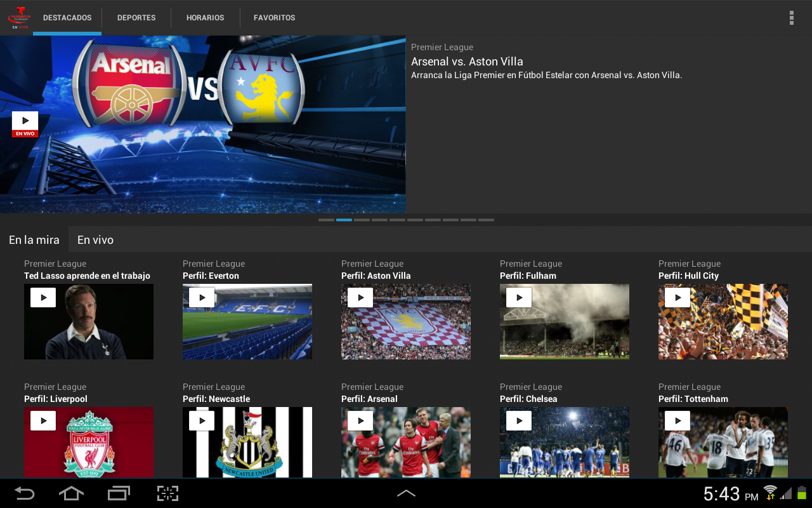The width and height of the screenshot is (812, 508).
Task: Open the Horarios tab
Action: (x=206, y=18)
